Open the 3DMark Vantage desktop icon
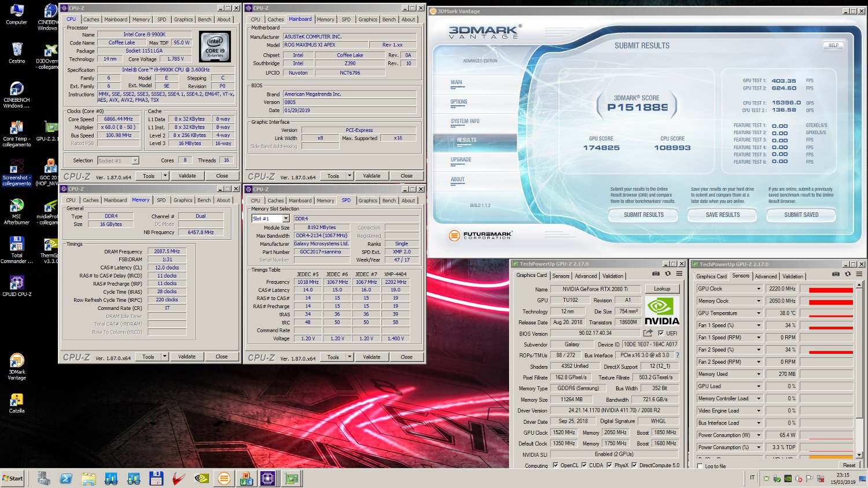The width and height of the screenshot is (868, 488). click(17, 367)
